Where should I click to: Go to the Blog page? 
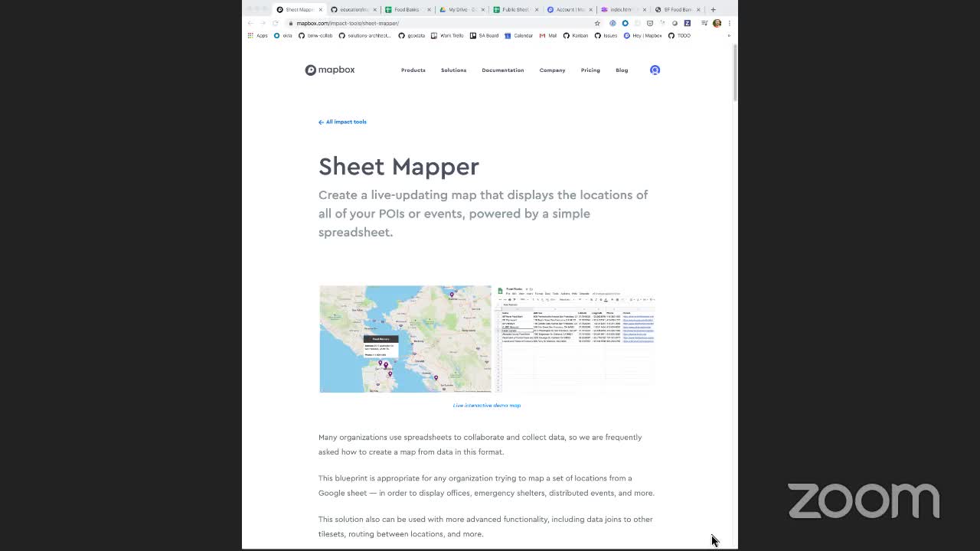pos(622,70)
